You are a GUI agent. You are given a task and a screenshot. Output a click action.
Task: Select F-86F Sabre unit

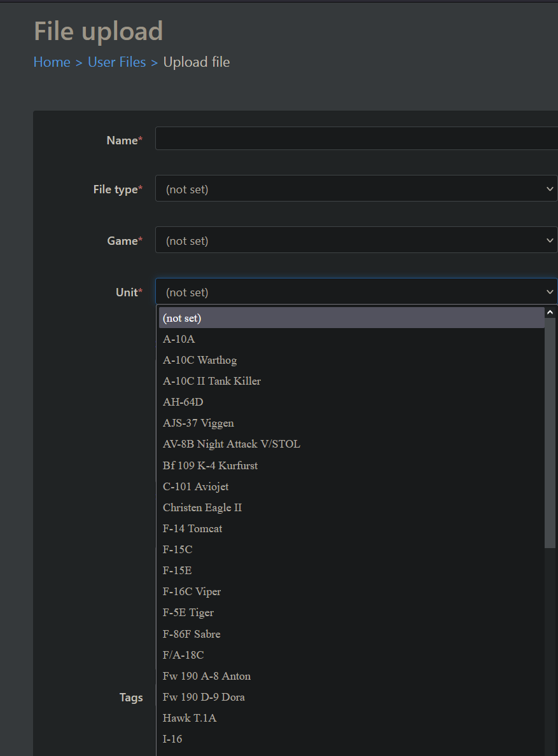(x=352, y=633)
